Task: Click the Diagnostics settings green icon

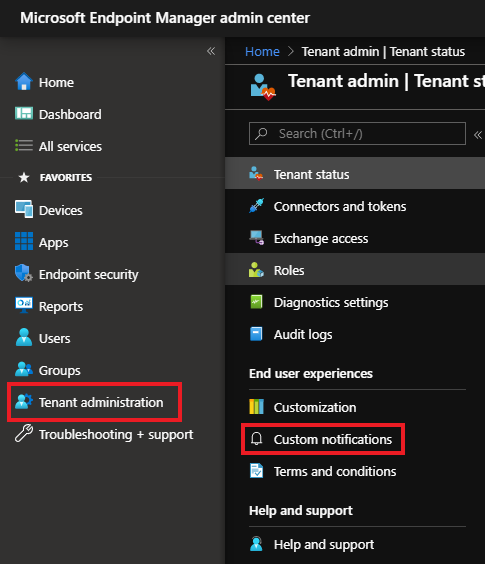Action: tap(256, 302)
